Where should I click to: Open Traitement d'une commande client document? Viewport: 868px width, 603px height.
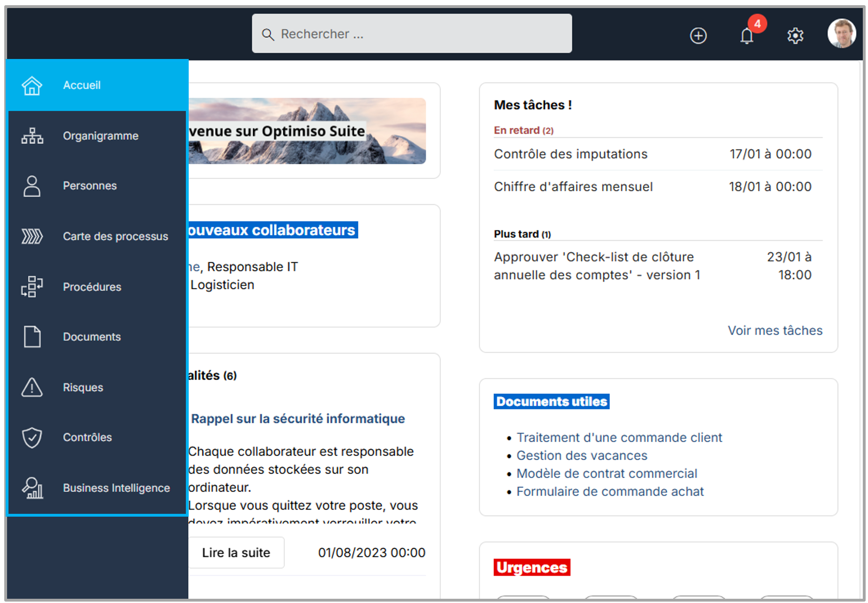click(619, 437)
